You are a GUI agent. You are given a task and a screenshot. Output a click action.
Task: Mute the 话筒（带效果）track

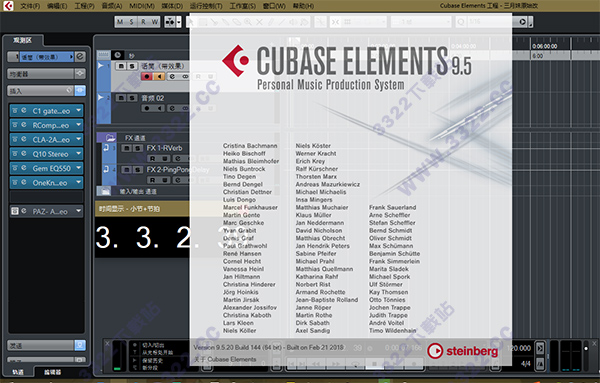click(121, 66)
